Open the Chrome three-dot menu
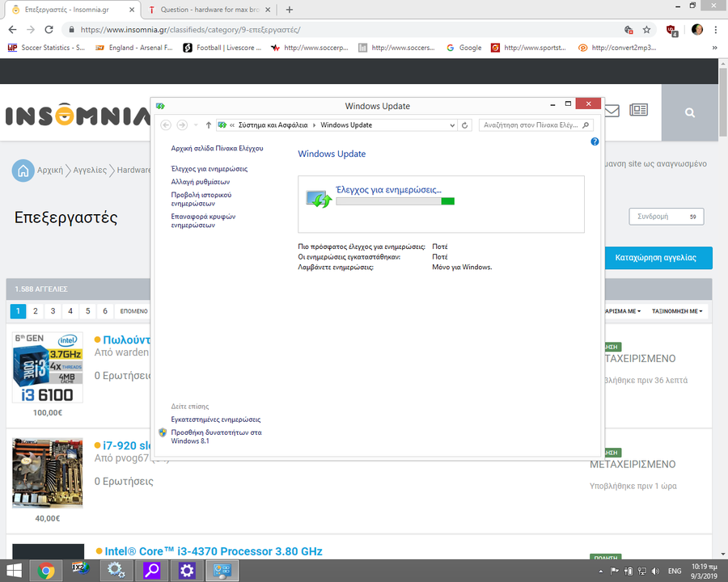The image size is (728, 582). coord(716,30)
